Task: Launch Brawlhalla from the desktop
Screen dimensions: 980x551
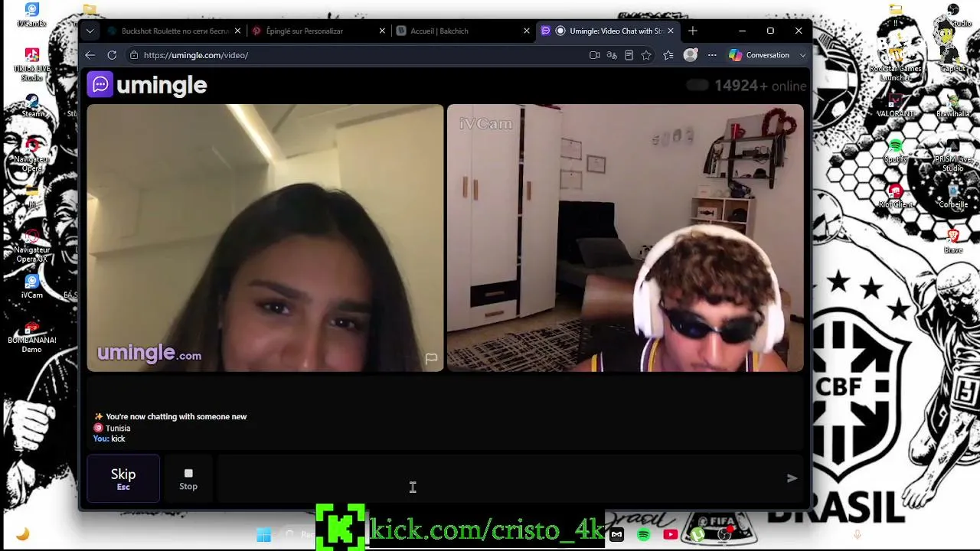Action: 953,106
